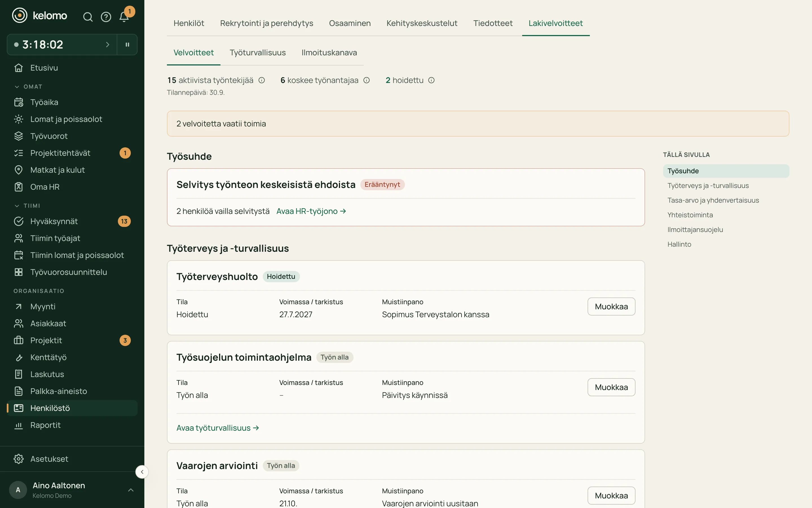Switch to Henkilöt tab

tap(189, 23)
